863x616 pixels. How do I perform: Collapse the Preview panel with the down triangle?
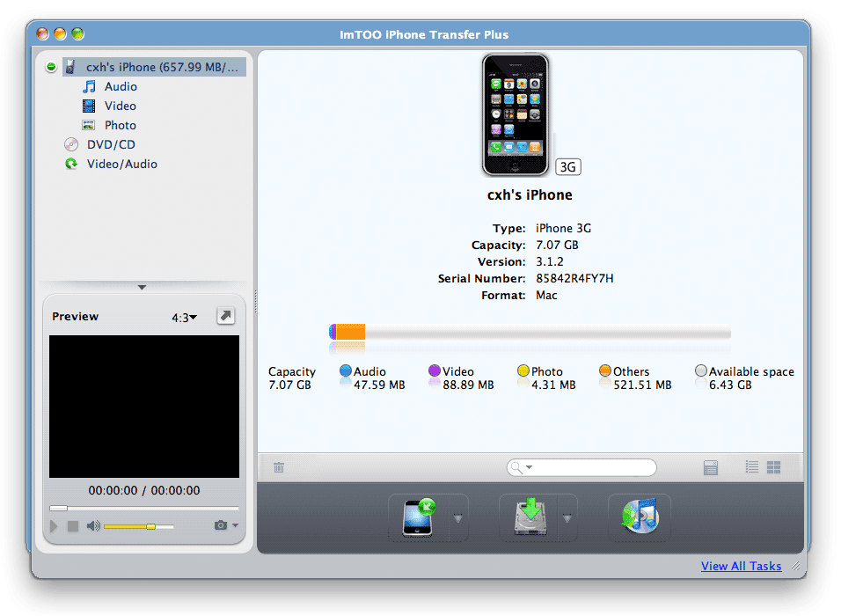[x=142, y=288]
